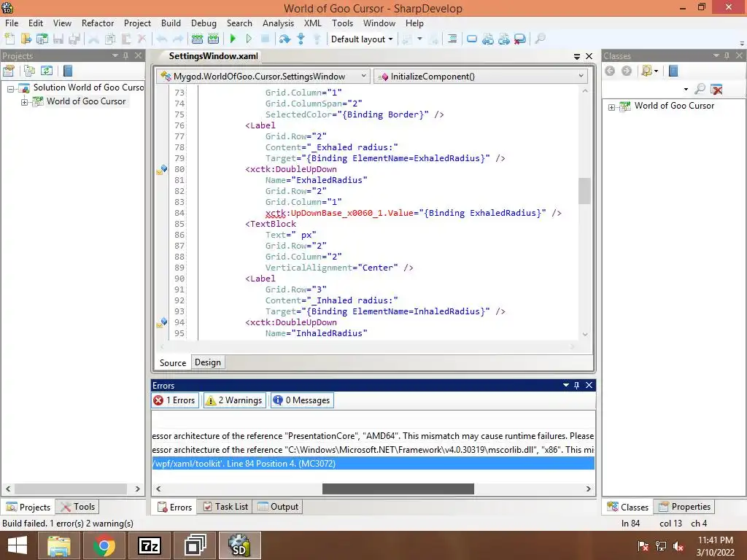Run without debugger using outlined play
Image resolution: width=747 pixels, height=560 pixels.
249,39
